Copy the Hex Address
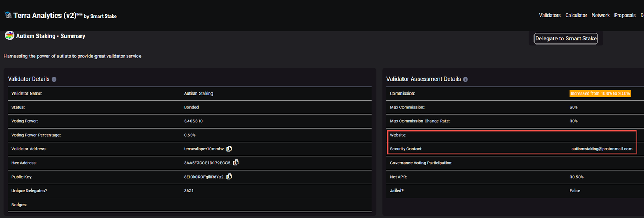Screen dimensions: 644x218 click(x=236, y=163)
